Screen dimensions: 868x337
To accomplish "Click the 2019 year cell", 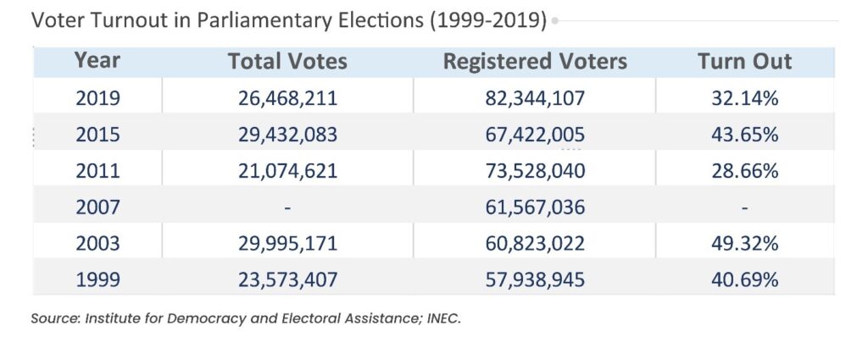I will (x=97, y=98).
